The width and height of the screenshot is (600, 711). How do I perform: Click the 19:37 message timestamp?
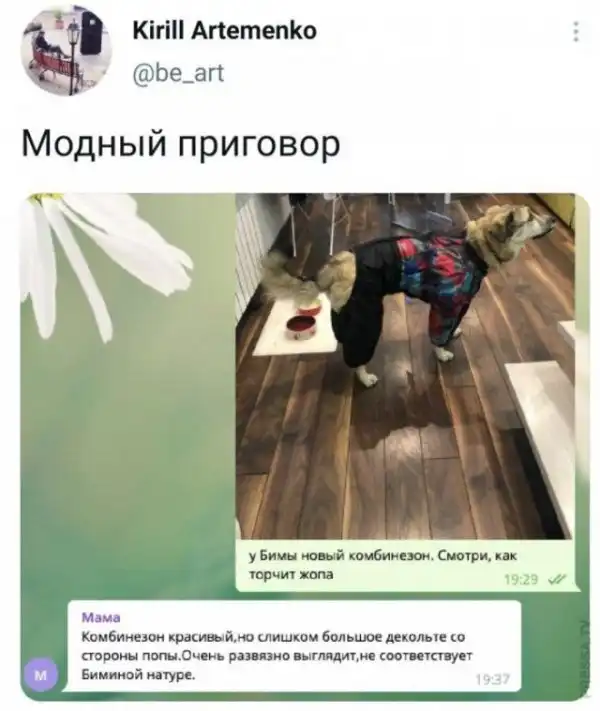tap(493, 679)
